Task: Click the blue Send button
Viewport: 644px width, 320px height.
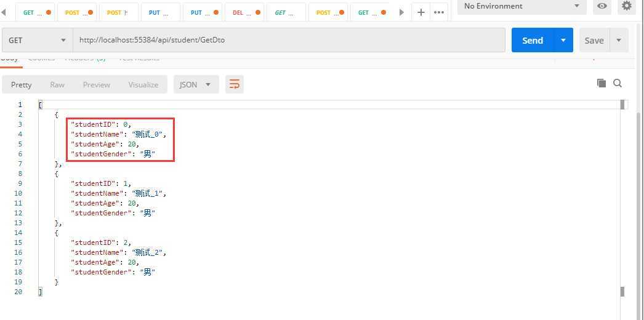Action: pyautogui.click(x=533, y=40)
